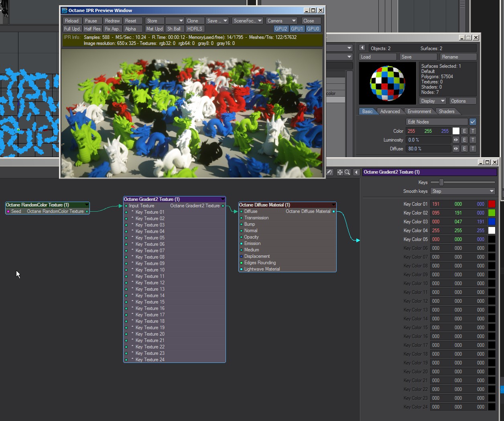Click the Diffuse Material output connector
Image resolution: width=504 pixels, height=421 pixels.
[333, 211]
